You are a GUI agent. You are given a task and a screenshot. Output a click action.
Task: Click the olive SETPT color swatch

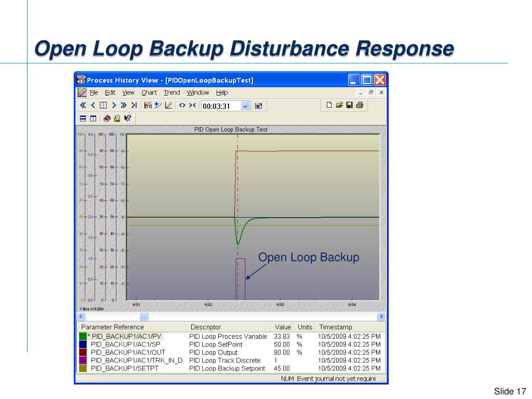point(83,368)
